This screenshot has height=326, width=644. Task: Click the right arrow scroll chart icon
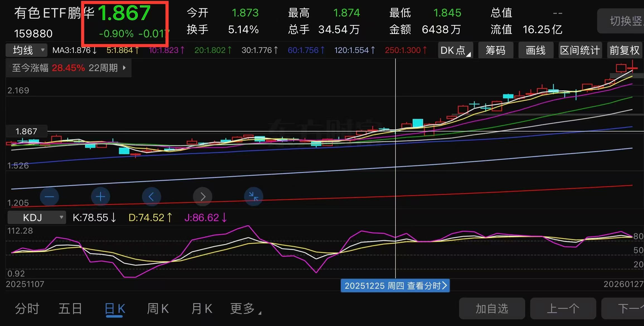tap(202, 197)
